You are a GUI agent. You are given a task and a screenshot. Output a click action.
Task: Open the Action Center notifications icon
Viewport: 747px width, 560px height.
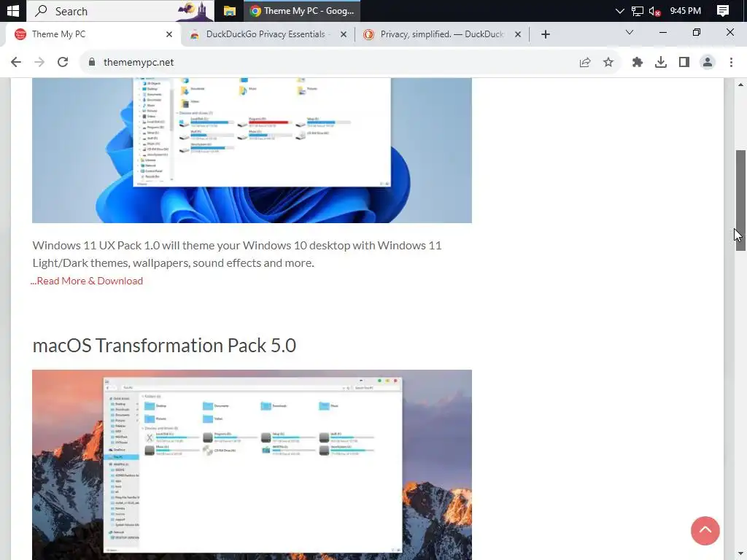click(x=723, y=10)
